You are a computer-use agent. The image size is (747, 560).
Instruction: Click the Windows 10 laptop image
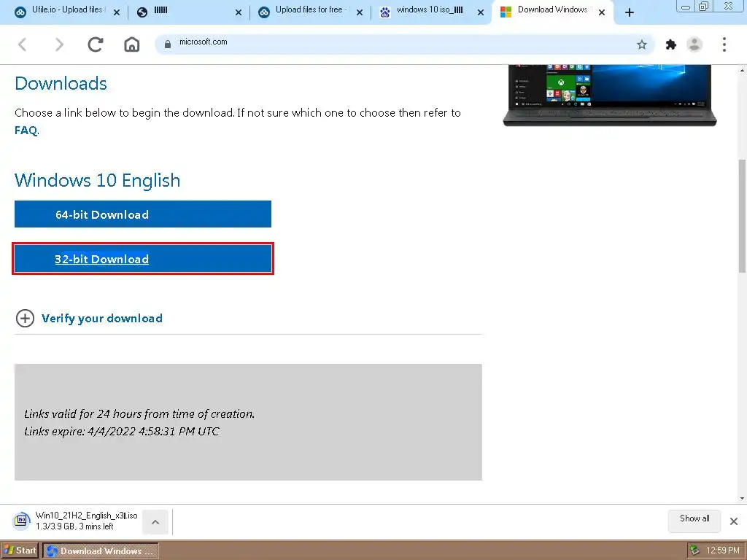click(610, 96)
